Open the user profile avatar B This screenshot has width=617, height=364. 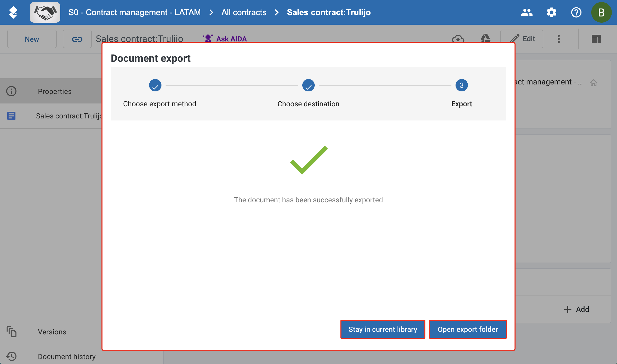(601, 12)
